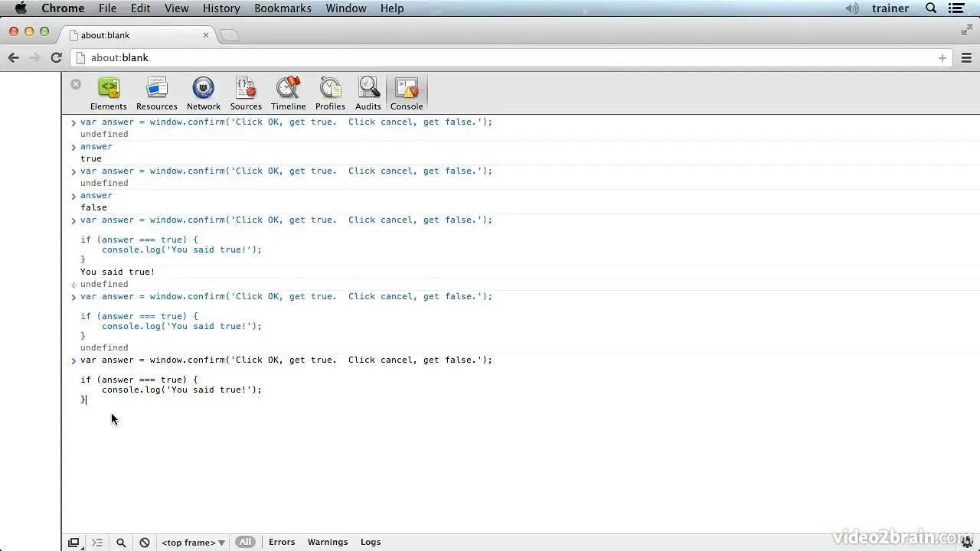Image resolution: width=980 pixels, height=551 pixels.
Task: Open the Network panel
Action: (x=204, y=94)
